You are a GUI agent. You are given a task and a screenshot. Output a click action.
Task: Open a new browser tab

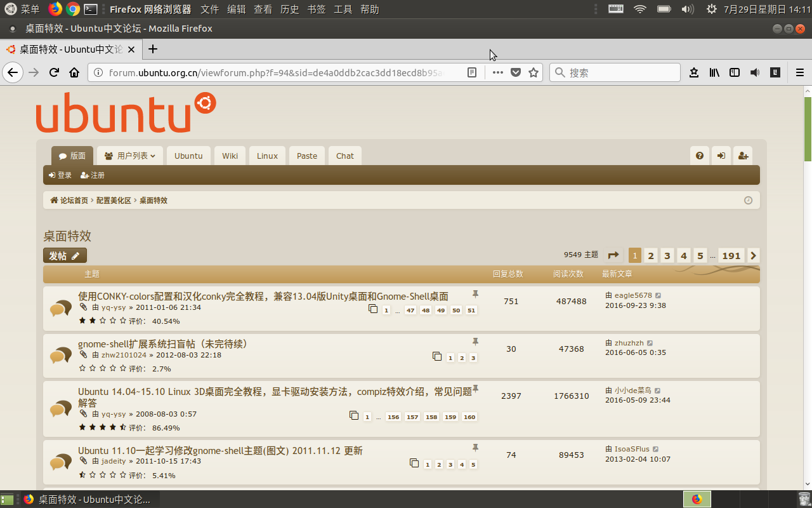coord(153,49)
